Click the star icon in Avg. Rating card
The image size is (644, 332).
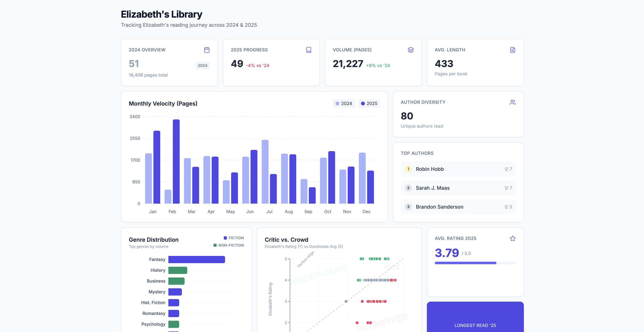pyautogui.click(x=513, y=239)
